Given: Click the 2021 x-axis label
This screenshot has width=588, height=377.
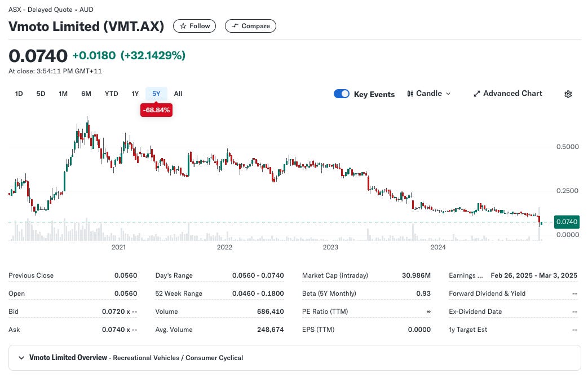Looking at the screenshot, I should pos(118,247).
